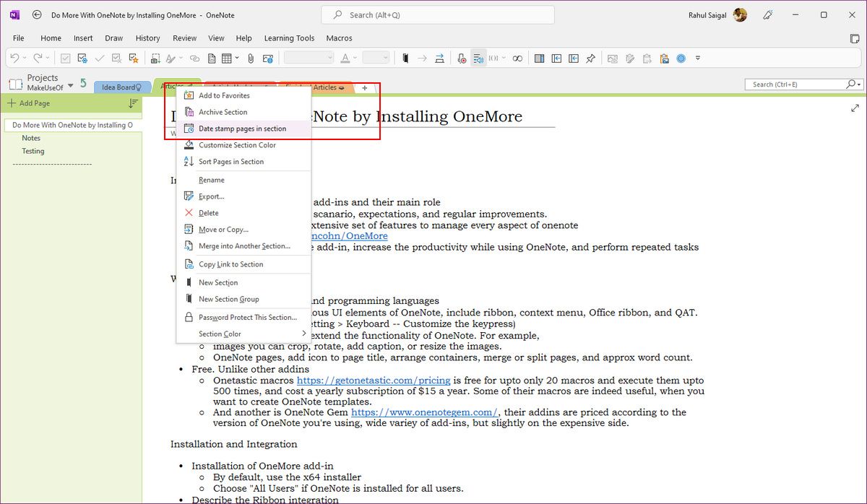The width and height of the screenshot is (867, 504).
Task: Select Move or Copy... option
Action: point(243,230)
